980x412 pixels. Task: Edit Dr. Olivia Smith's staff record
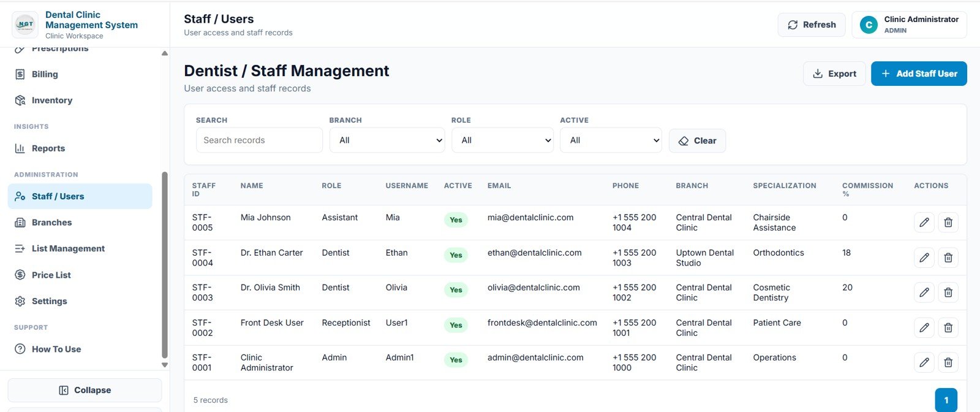click(924, 292)
